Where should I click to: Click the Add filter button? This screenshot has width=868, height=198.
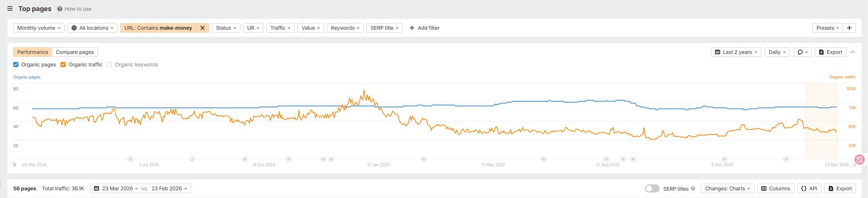click(424, 28)
